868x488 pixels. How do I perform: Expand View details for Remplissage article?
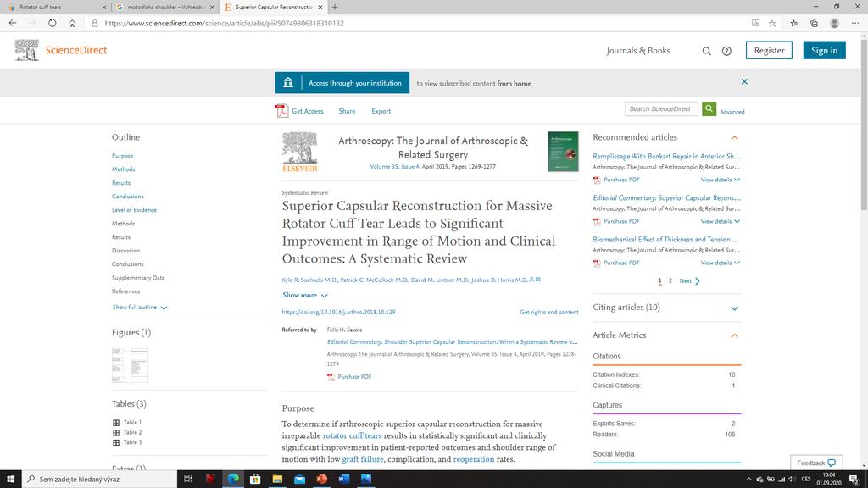[x=721, y=180]
